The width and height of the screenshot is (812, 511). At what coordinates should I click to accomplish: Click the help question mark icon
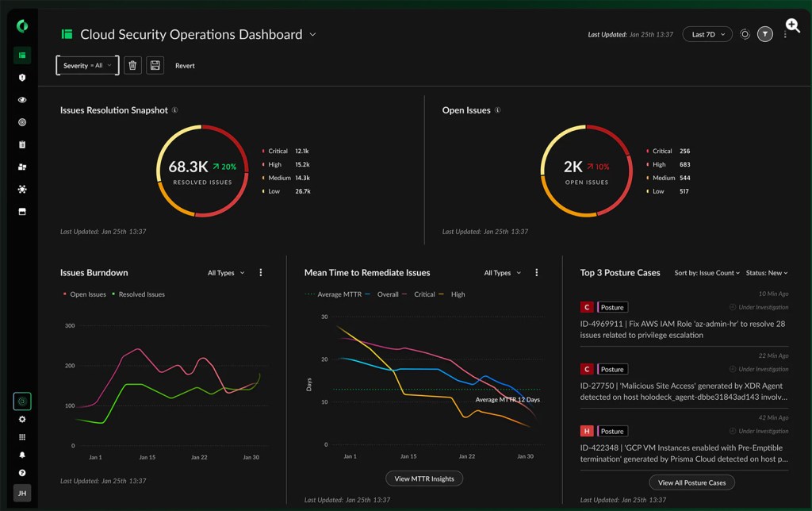point(21,473)
